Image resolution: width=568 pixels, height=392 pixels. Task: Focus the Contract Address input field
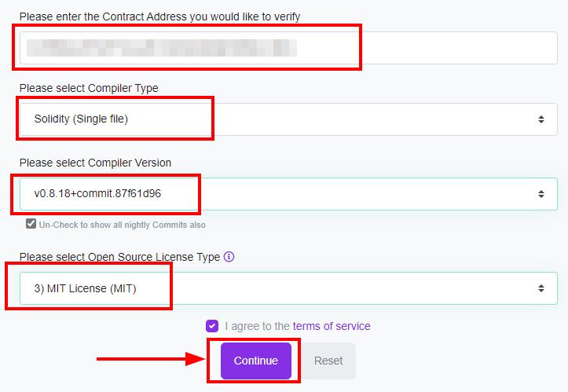point(288,48)
